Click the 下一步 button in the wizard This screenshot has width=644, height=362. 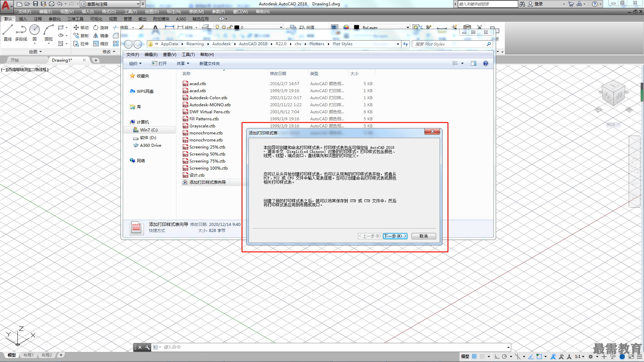pyautogui.click(x=395, y=236)
